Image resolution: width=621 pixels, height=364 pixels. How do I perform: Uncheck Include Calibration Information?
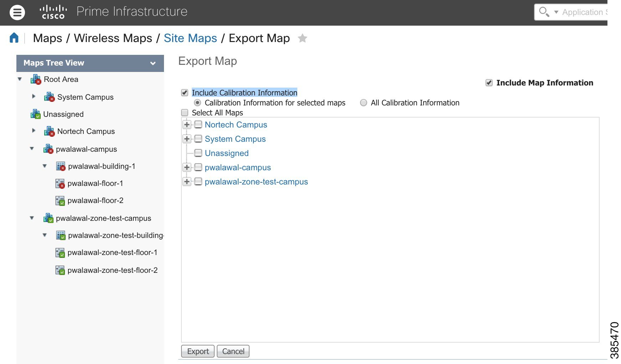[185, 93]
